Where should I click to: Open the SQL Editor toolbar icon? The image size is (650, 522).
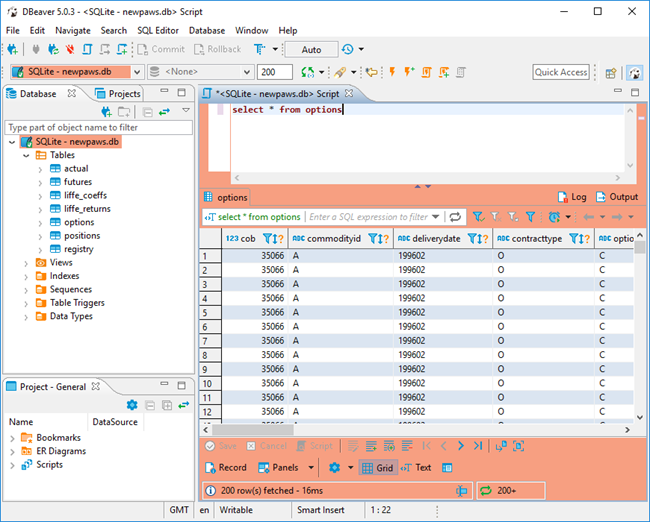[87, 49]
